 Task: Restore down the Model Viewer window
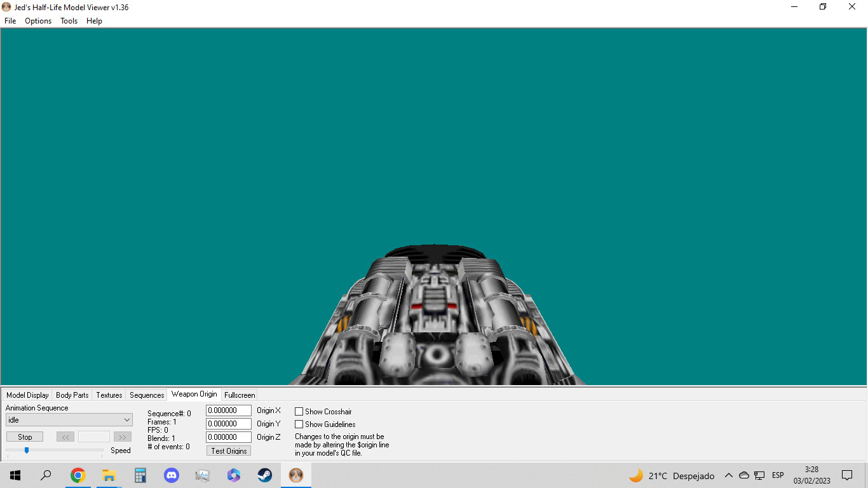[x=823, y=7]
